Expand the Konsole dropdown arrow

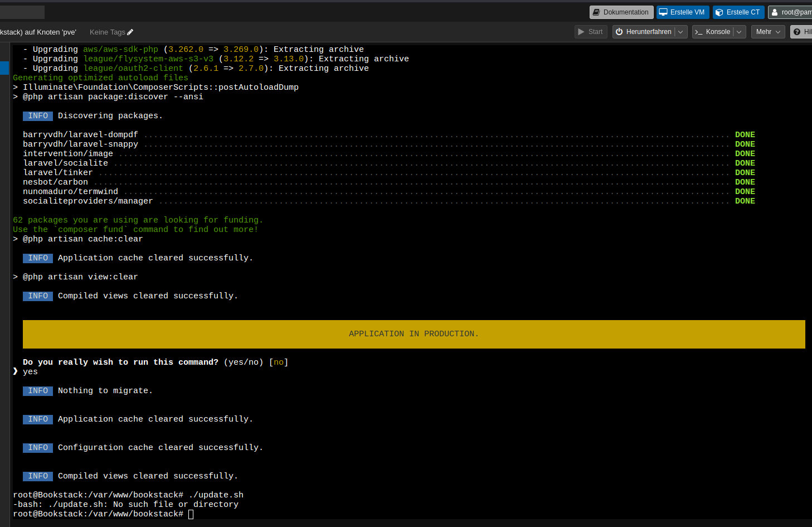[740, 32]
